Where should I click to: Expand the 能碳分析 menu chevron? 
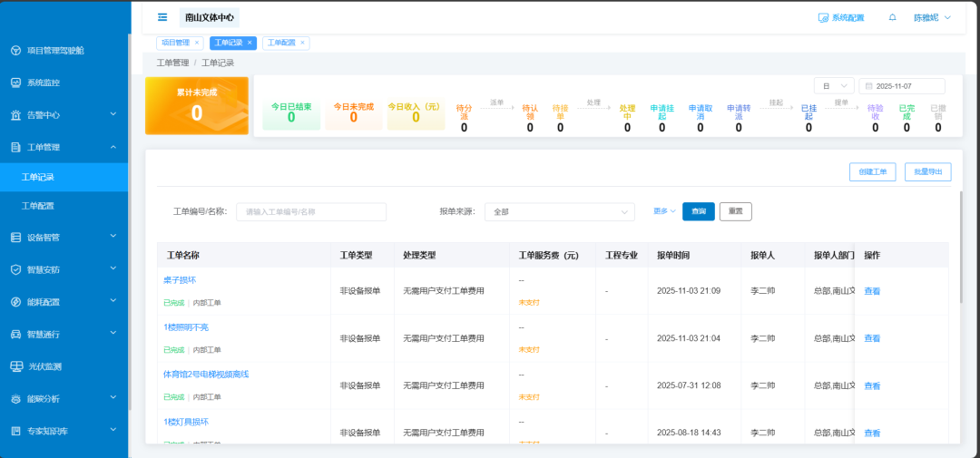pos(113,397)
